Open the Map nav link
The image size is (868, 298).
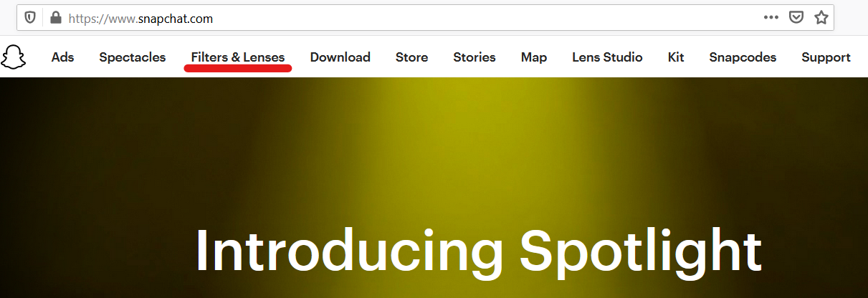pyautogui.click(x=534, y=57)
